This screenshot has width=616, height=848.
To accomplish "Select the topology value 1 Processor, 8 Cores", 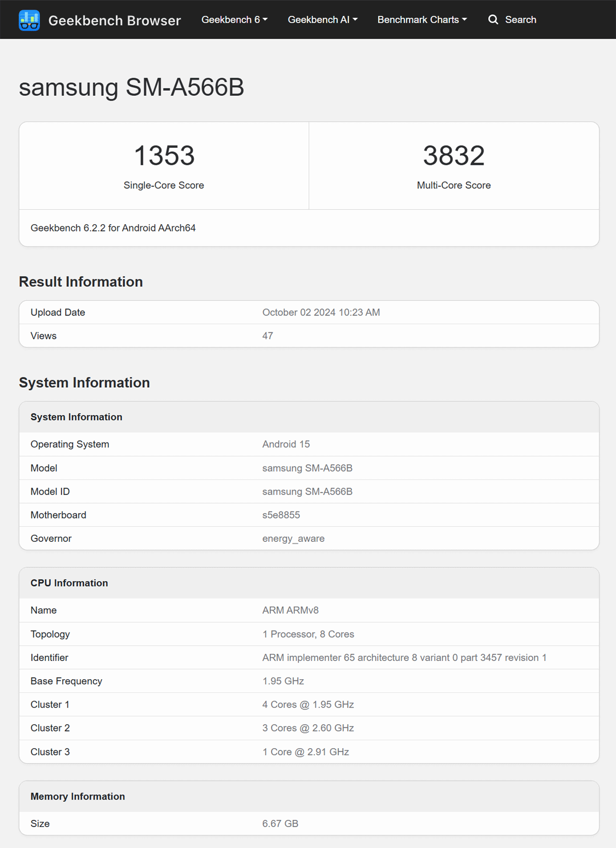I will [x=308, y=634].
